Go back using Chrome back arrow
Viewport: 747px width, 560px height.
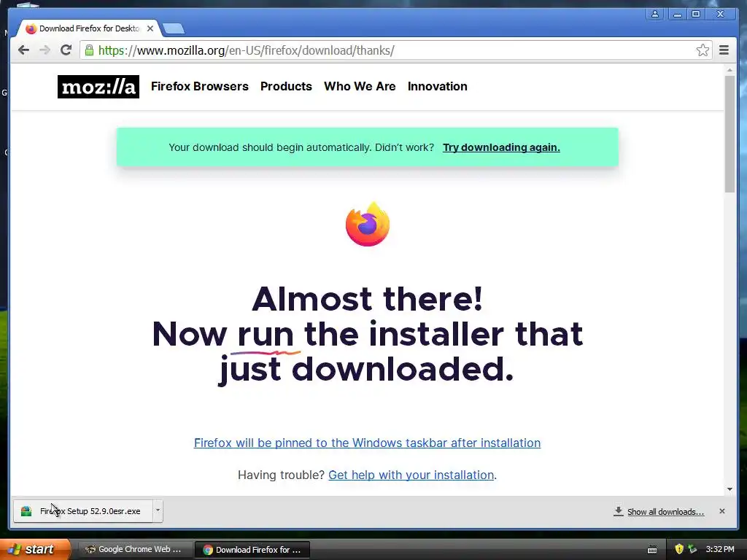pos(23,50)
